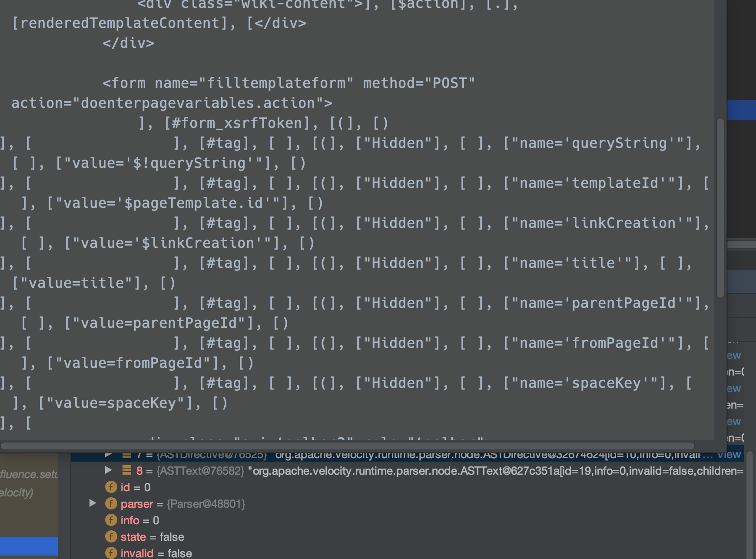This screenshot has width=756, height=559.
Task: Click "value='$!queryString'" text in popup
Action: point(163,163)
